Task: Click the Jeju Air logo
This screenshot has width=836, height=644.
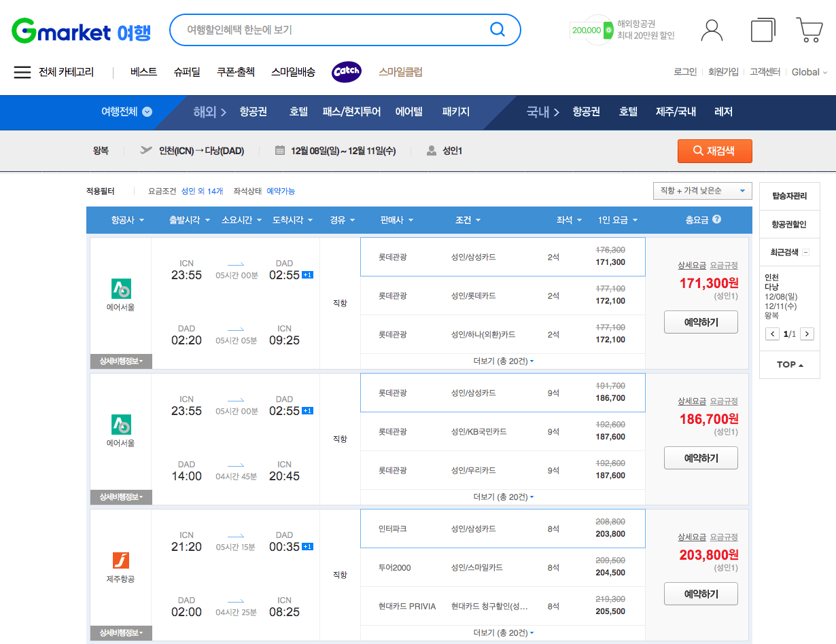Action: coord(121,560)
